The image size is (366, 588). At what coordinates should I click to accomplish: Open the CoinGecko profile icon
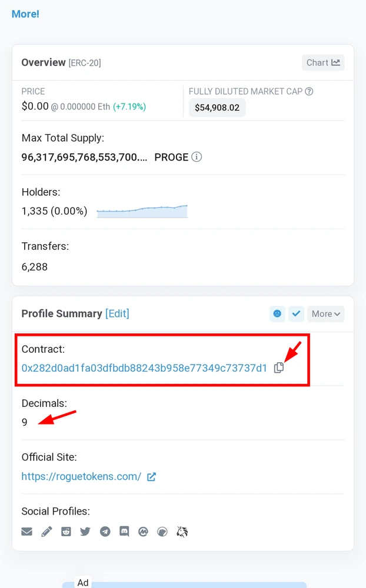(162, 532)
